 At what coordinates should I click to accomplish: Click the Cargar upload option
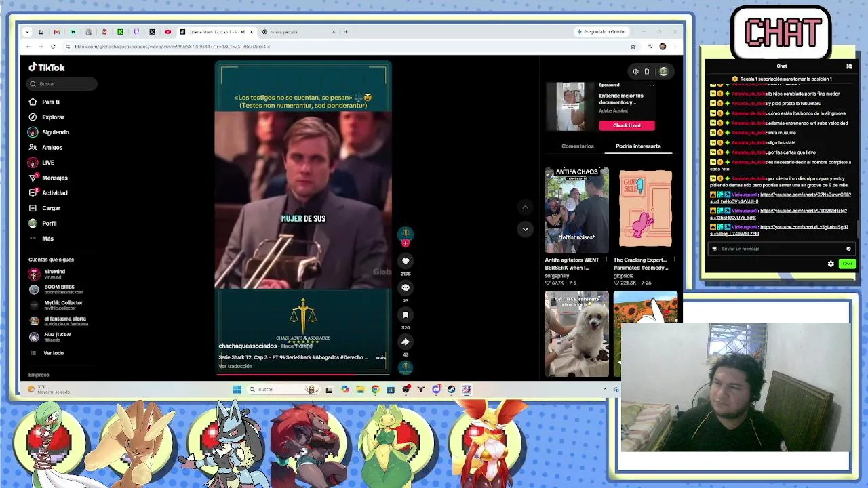tap(45, 208)
